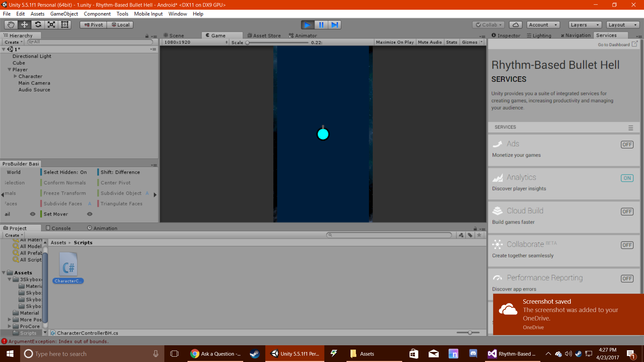Open the 1080x1920 resolution dropdown
This screenshot has height=362, width=644.
pyautogui.click(x=196, y=42)
